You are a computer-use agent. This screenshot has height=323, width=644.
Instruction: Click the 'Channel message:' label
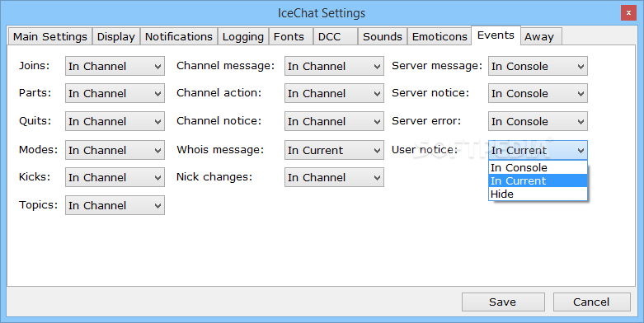click(x=225, y=66)
